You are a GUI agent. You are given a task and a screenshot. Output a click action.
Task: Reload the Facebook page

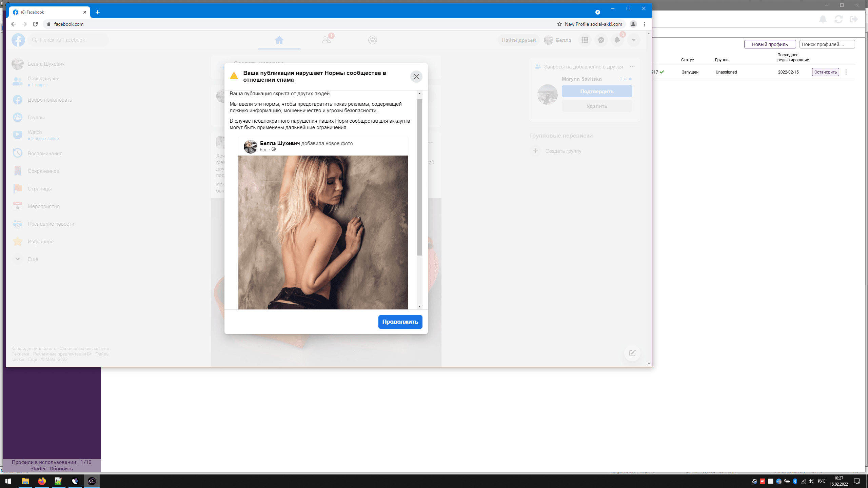[x=35, y=24]
